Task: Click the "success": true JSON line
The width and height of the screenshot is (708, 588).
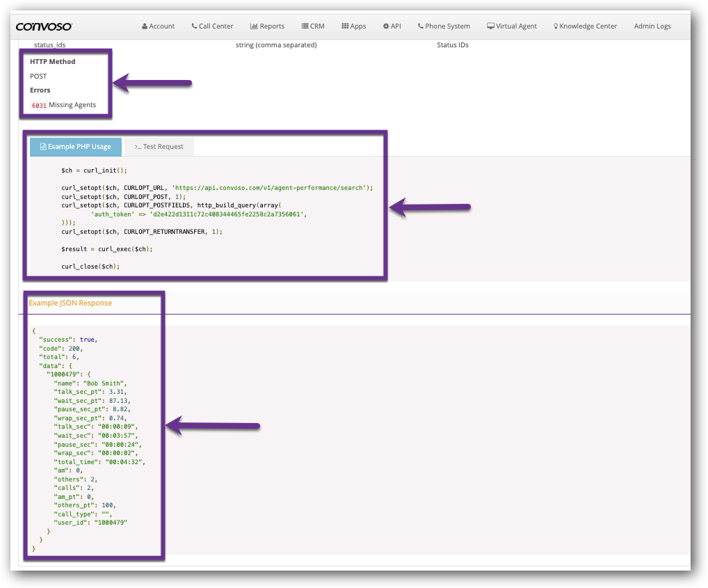Action: (x=69, y=340)
